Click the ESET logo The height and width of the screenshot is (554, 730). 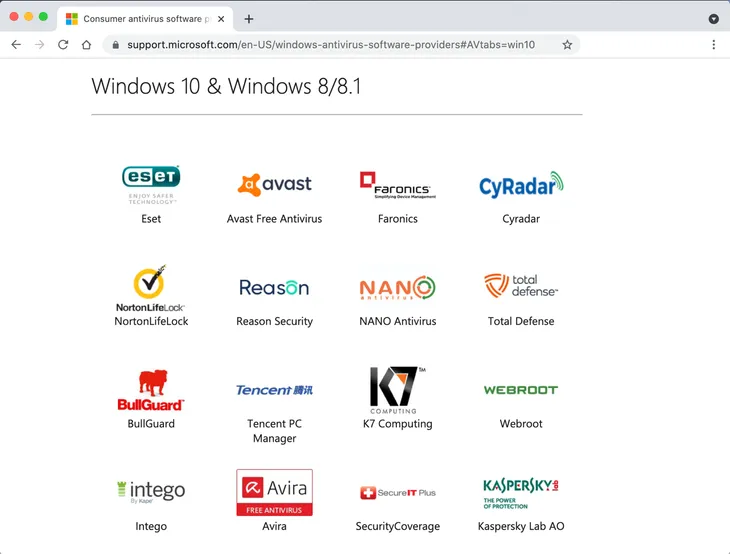tap(151, 185)
